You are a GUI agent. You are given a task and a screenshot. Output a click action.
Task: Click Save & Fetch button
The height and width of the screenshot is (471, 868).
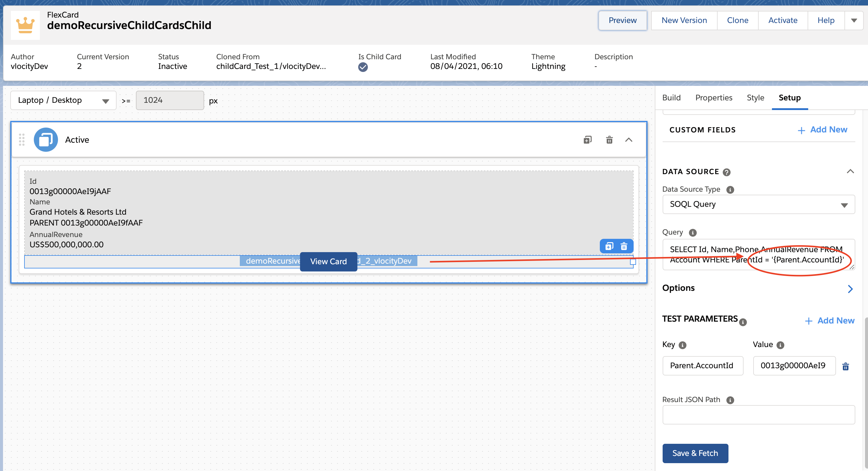[695, 453]
